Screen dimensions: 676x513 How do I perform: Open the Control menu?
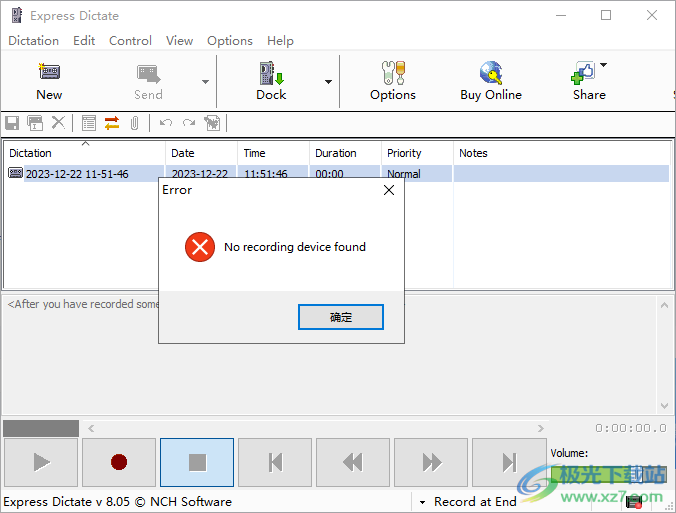click(x=130, y=41)
